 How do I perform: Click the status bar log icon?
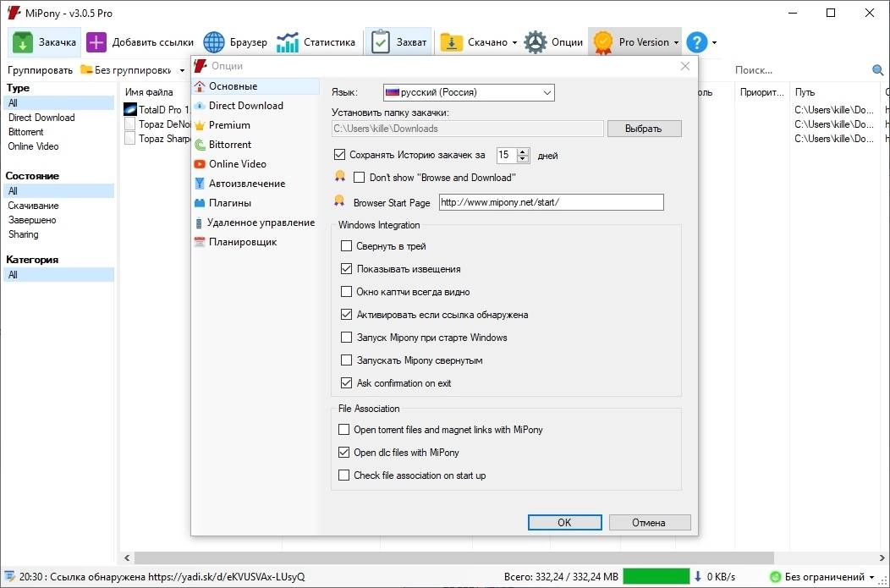pyautogui.click(x=9, y=577)
